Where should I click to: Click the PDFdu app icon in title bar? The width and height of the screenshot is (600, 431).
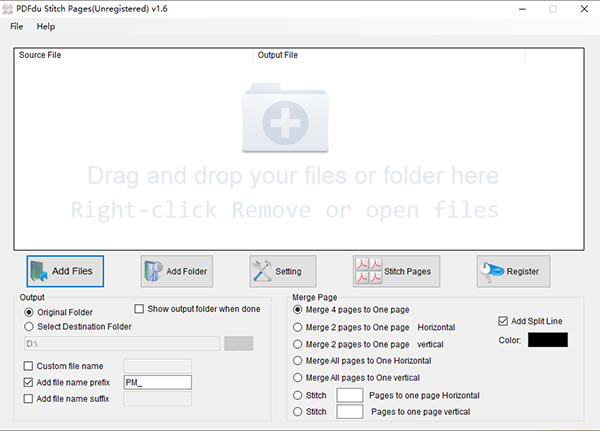coord(8,8)
